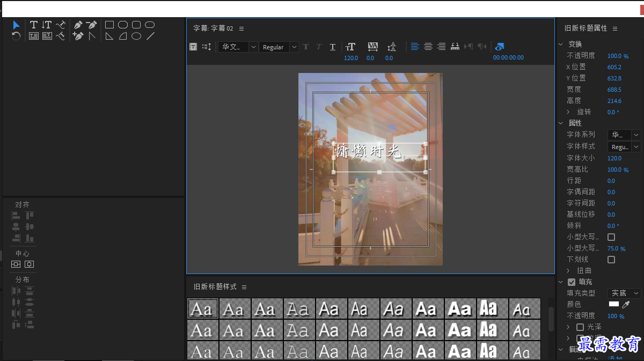Align text left in title toolbar
The image size is (644, 361).
[415, 47]
